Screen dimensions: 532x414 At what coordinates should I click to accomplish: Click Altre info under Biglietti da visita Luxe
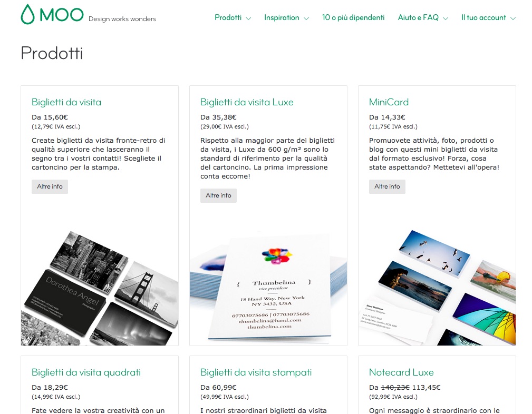point(218,195)
